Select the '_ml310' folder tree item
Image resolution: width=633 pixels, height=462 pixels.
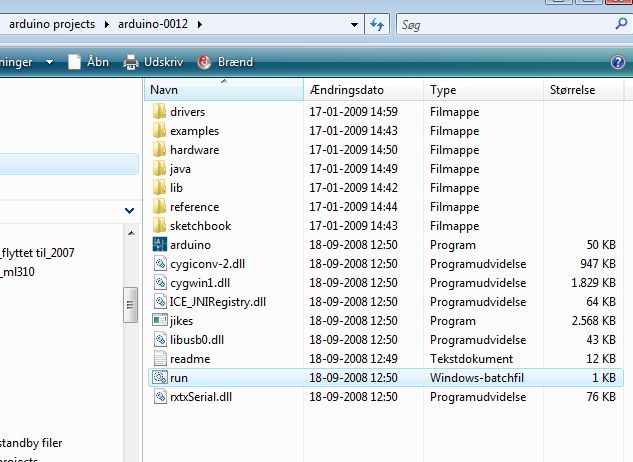click(18, 272)
